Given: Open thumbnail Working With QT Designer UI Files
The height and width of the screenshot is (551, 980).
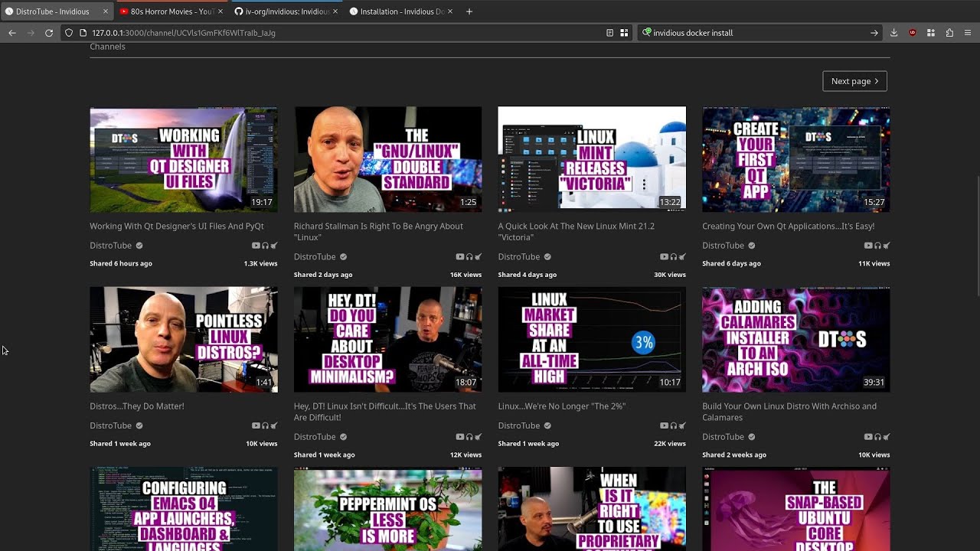Looking at the screenshot, I should [x=184, y=159].
